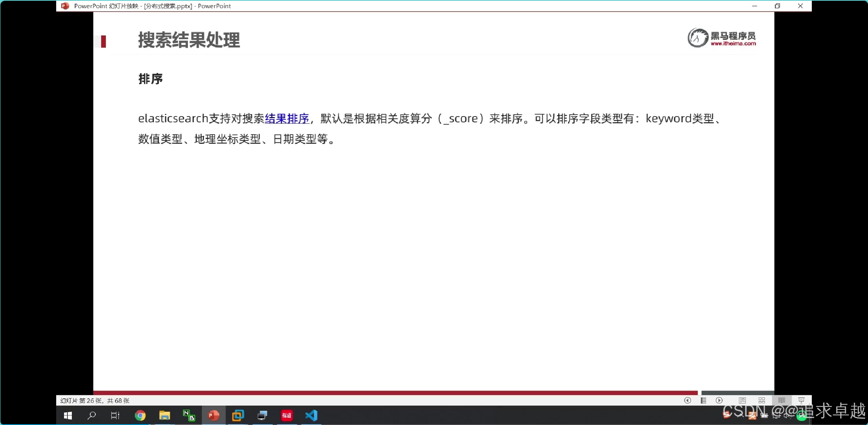The height and width of the screenshot is (425, 868).
Task: Advance to the next slide
Action: tap(719, 400)
